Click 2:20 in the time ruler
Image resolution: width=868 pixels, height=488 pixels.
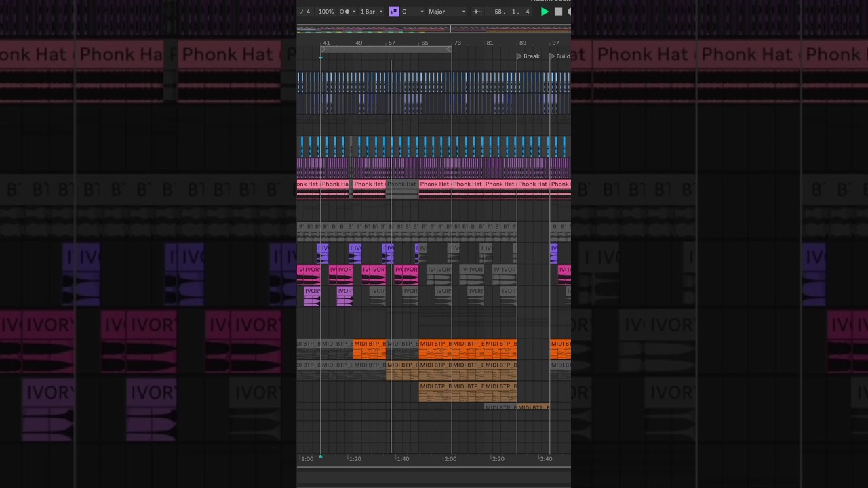point(498,459)
